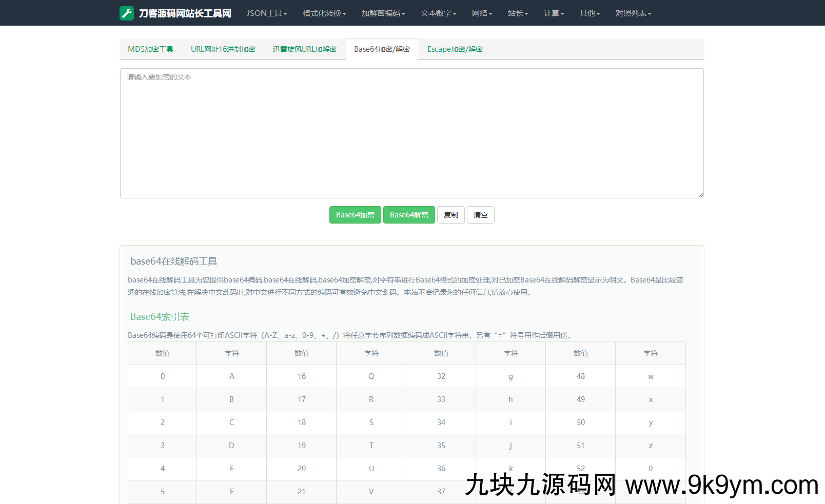825x504 pixels.
Task: Open the 其他 dropdown menu
Action: (x=590, y=13)
